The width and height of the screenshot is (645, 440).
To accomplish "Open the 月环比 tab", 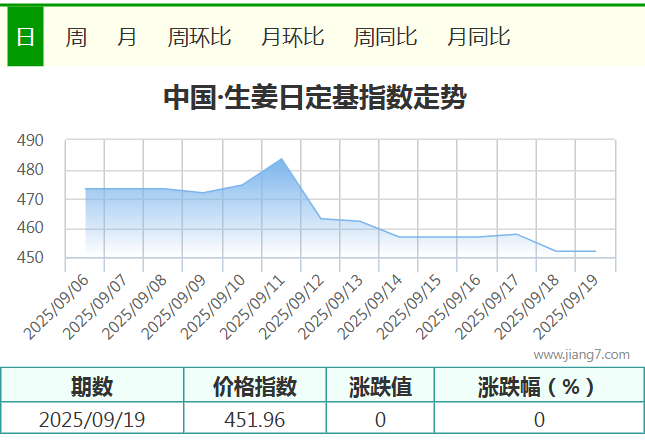I will click(x=292, y=37).
